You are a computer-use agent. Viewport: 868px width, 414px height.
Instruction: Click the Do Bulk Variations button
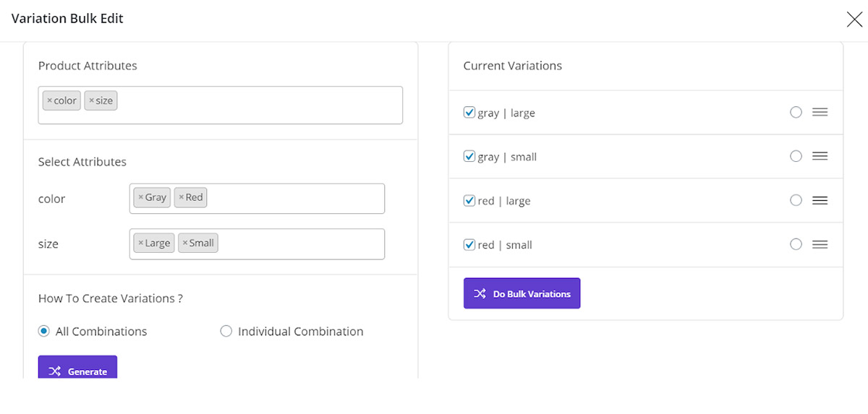pyautogui.click(x=522, y=293)
